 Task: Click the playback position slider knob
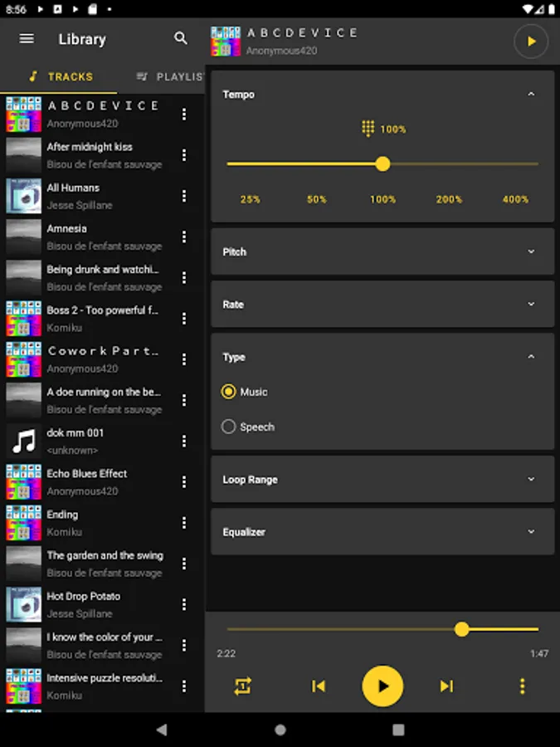(x=462, y=629)
